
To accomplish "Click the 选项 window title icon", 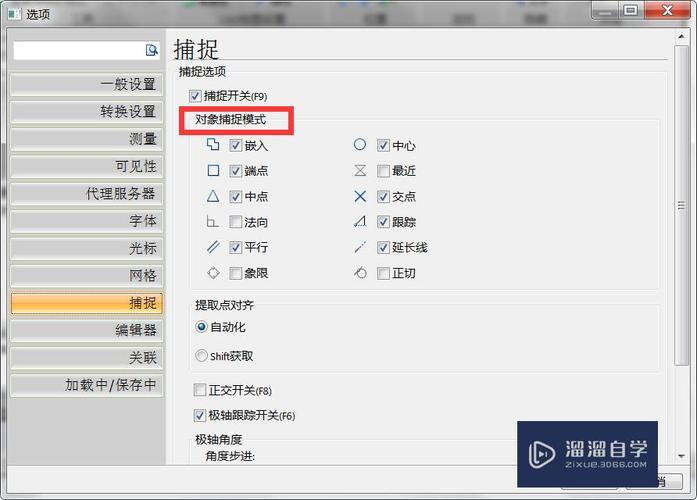I will (x=15, y=14).
